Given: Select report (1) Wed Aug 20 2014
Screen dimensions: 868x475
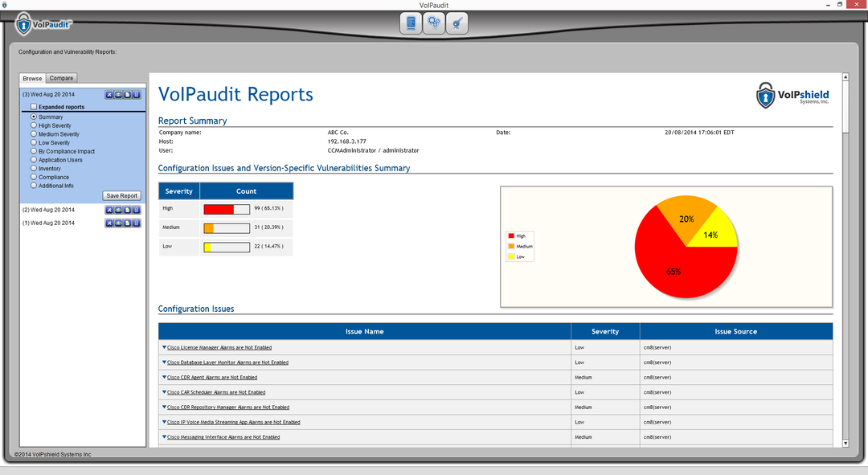Looking at the screenshot, I should 49,223.
